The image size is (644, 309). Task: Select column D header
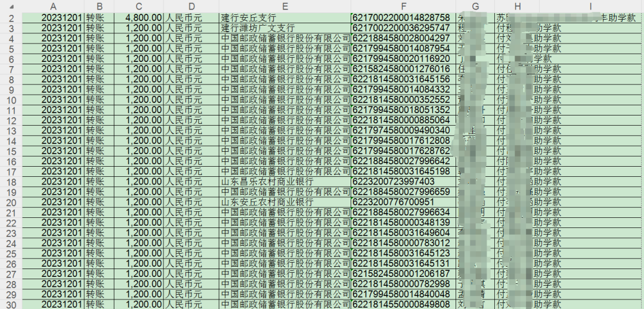191,7
